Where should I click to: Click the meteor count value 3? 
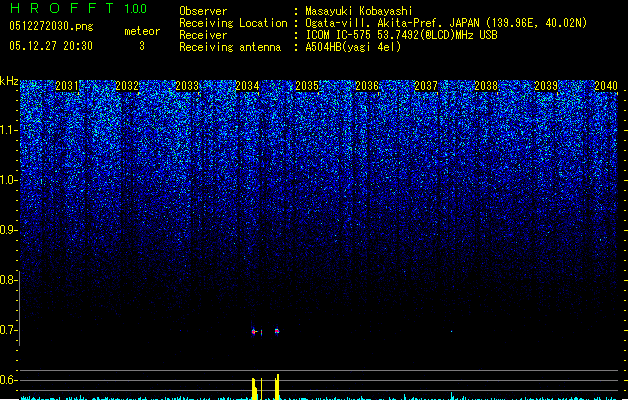142,46
